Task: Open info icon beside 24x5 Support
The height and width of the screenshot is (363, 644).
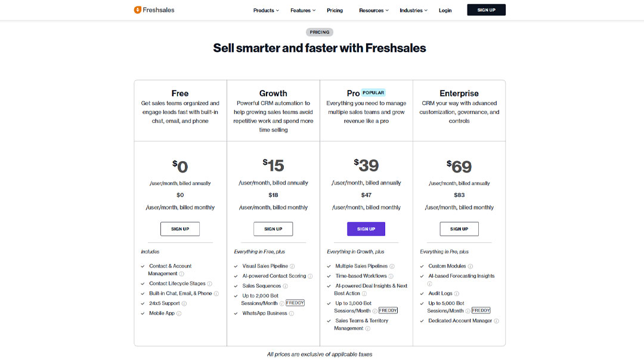Action: point(184,303)
